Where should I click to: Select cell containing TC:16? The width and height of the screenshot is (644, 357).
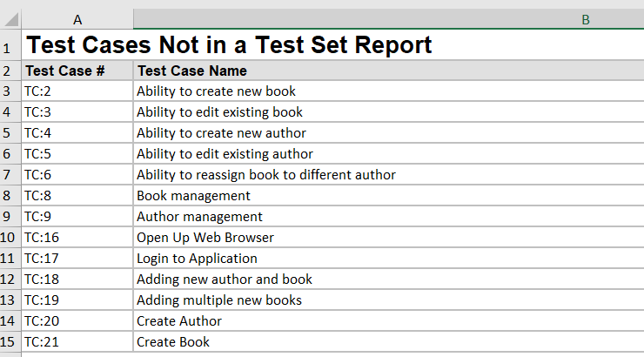(77, 238)
